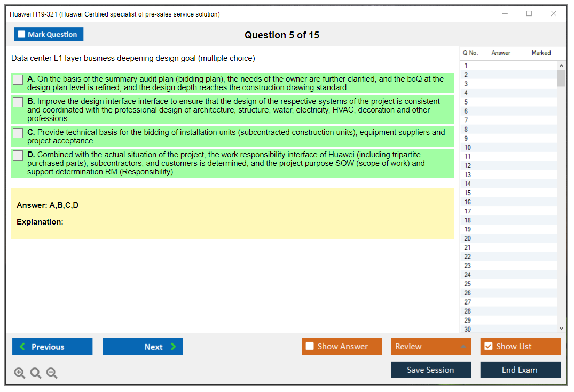This screenshot has width=574, height=392.
Task: Select answer C checkbox
Action: coord(18,133)
